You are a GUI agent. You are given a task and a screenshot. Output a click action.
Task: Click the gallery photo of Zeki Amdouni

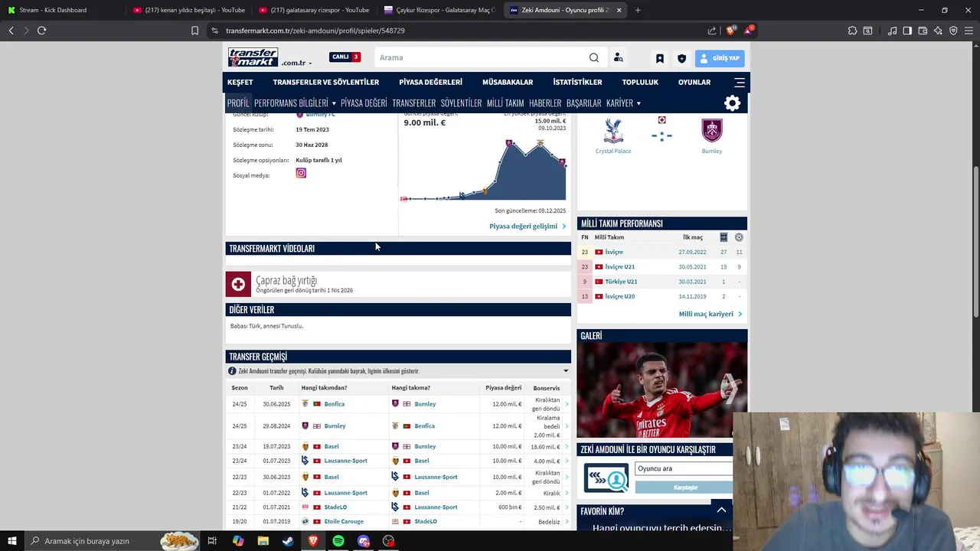point(661,390)
